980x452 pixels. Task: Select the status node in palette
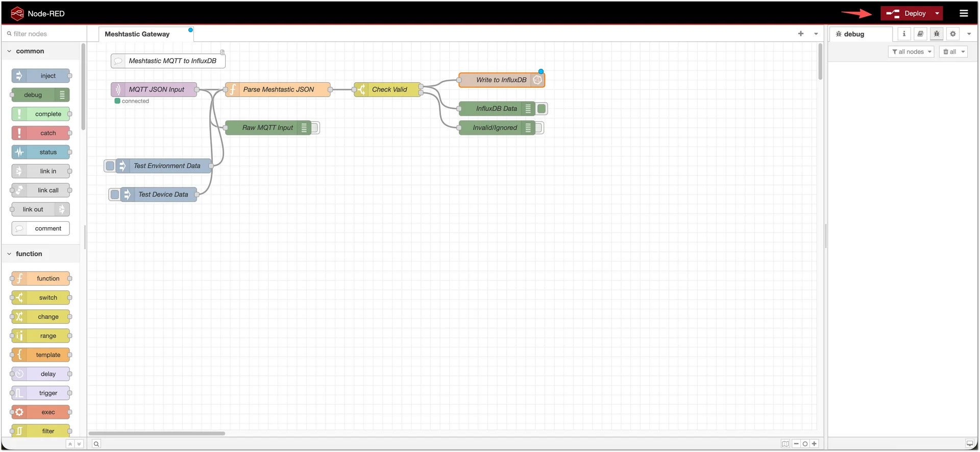(41, 152)
